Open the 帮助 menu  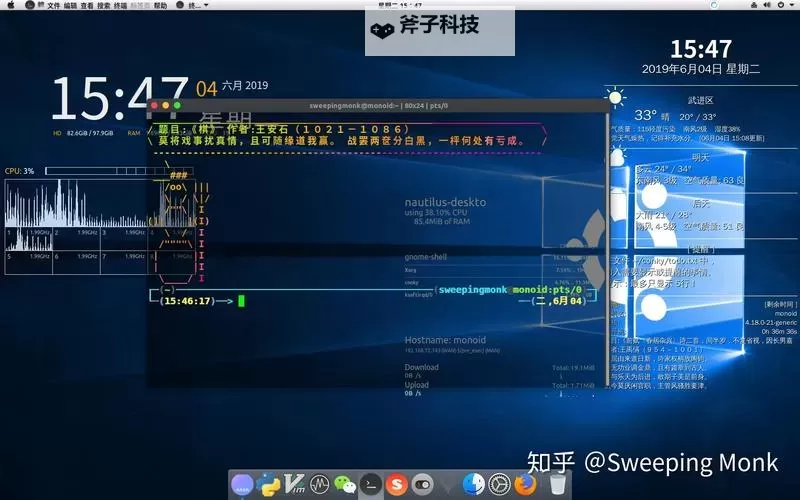[160, 6]
